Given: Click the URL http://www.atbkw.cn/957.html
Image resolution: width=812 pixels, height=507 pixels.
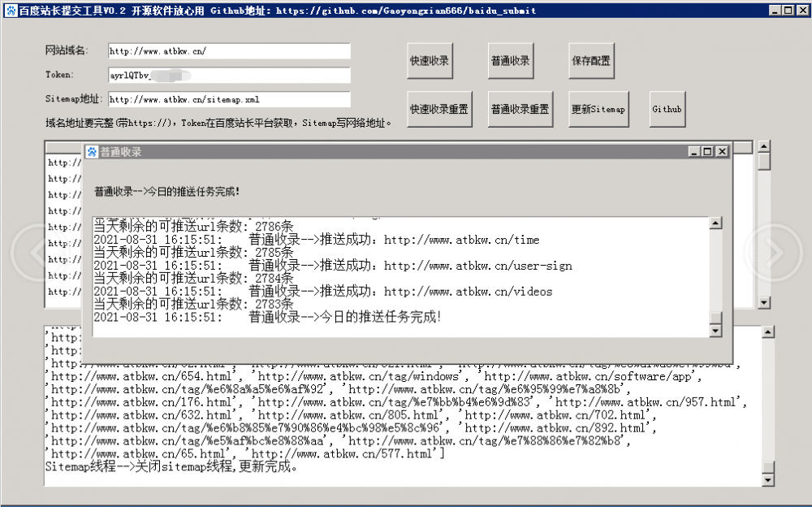Looking at the screenshot, I should coord(646,402).
